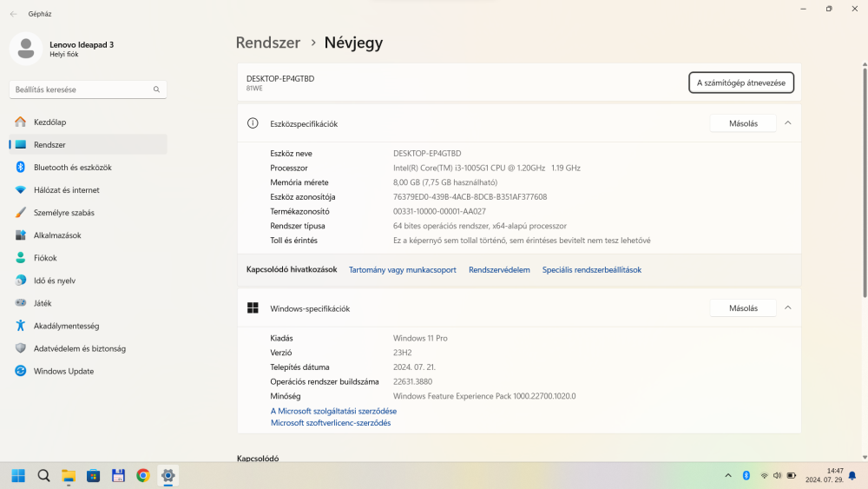Go to Kezdőlap in the sidebar
The width and height of the screenshot is (868, 489).
pos(49,122)
